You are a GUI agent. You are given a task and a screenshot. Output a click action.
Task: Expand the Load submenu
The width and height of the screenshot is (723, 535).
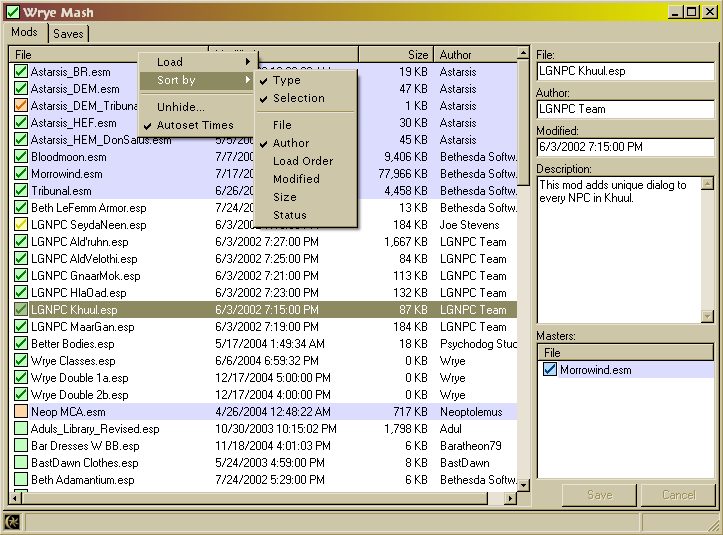[196, 62]
